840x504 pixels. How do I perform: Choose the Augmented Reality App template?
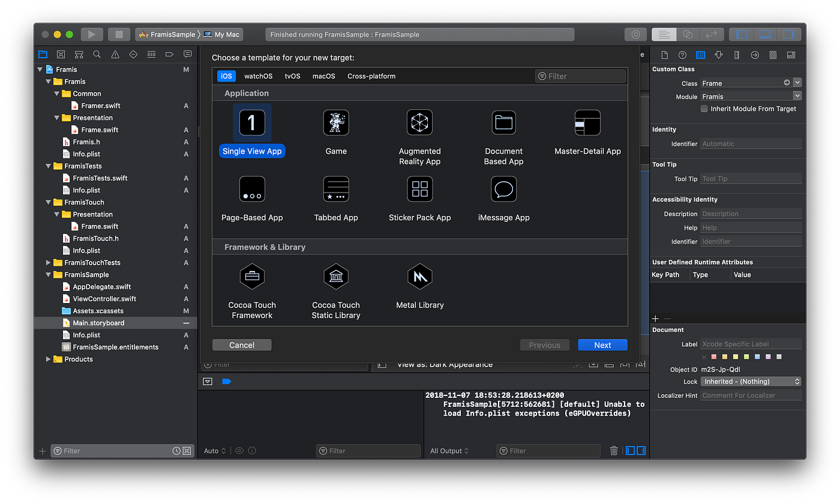[419, 122]
